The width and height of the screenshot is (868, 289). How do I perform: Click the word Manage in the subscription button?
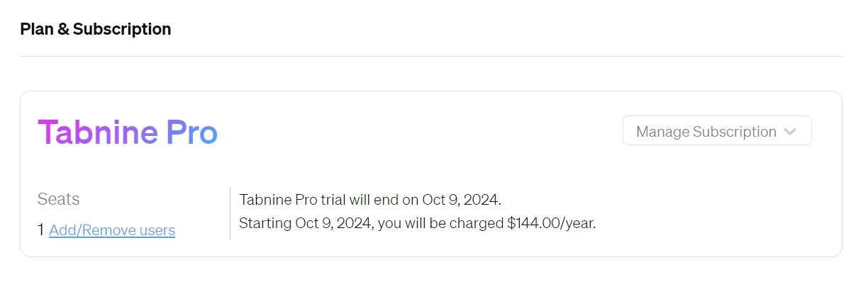click(x=662, y=132)
